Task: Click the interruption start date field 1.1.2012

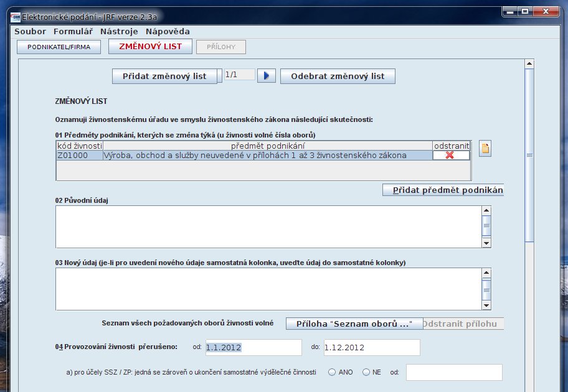Action: 253,347
